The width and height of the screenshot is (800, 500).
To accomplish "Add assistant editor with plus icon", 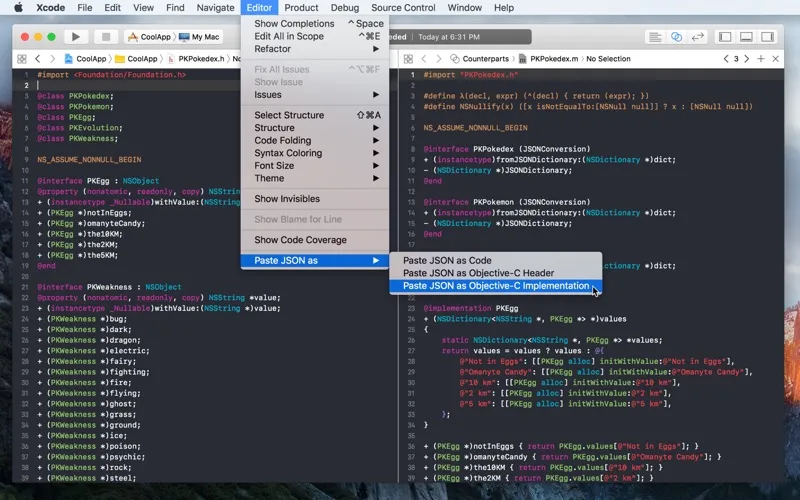I will [x=761, y=59].
